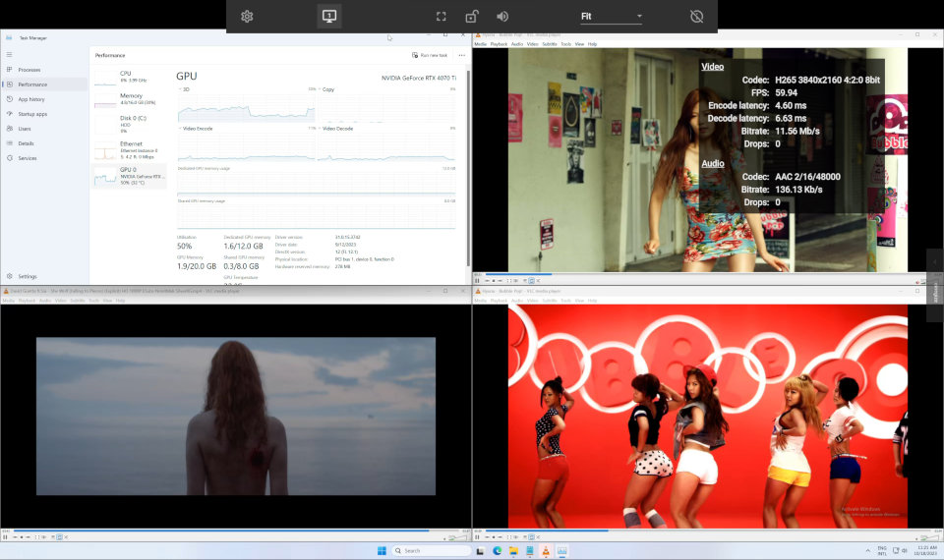Open Media menu in top-right VLC window
Screen dimensions: 944x560
480,44
